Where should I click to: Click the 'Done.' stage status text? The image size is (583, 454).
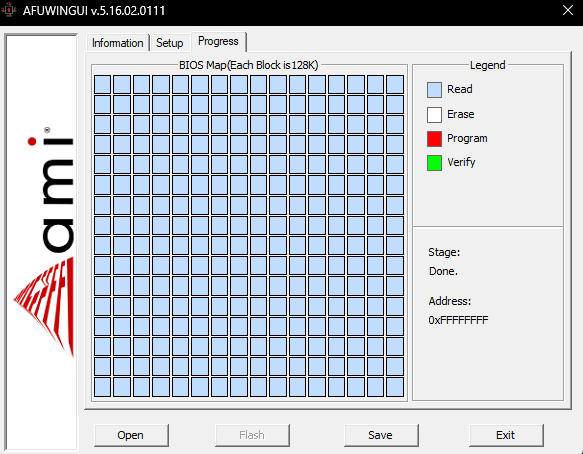click(443, 271)
